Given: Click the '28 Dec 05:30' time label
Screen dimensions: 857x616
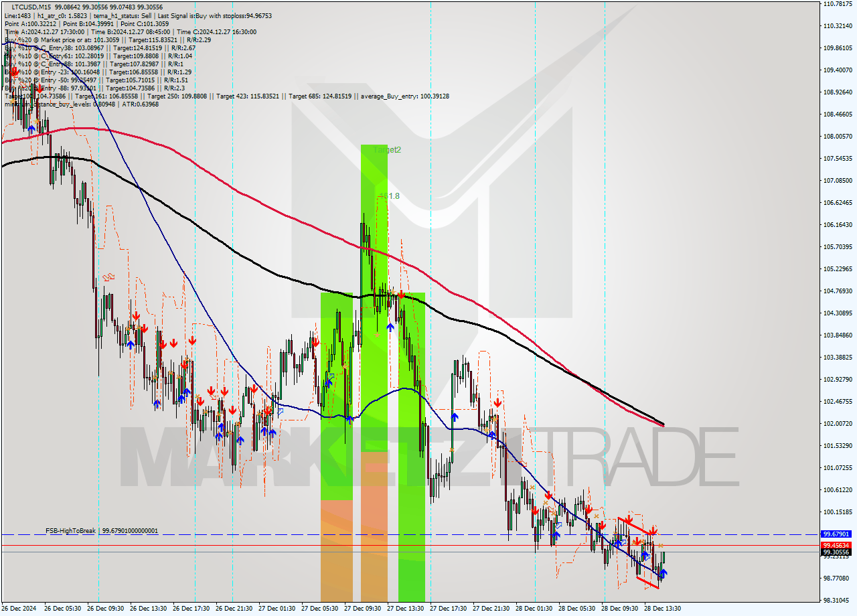Looking at the screenshot, I should [x=577, y=609].
